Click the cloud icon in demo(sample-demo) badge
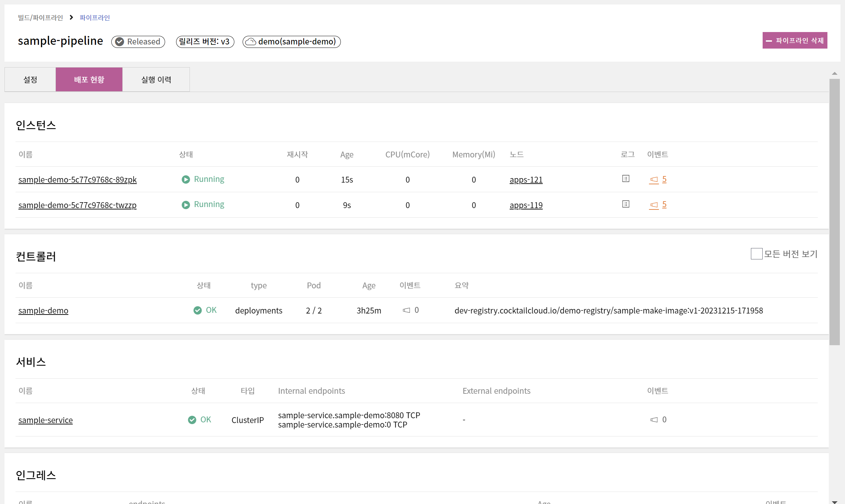 pyautogui.click(x=251, y=42)
